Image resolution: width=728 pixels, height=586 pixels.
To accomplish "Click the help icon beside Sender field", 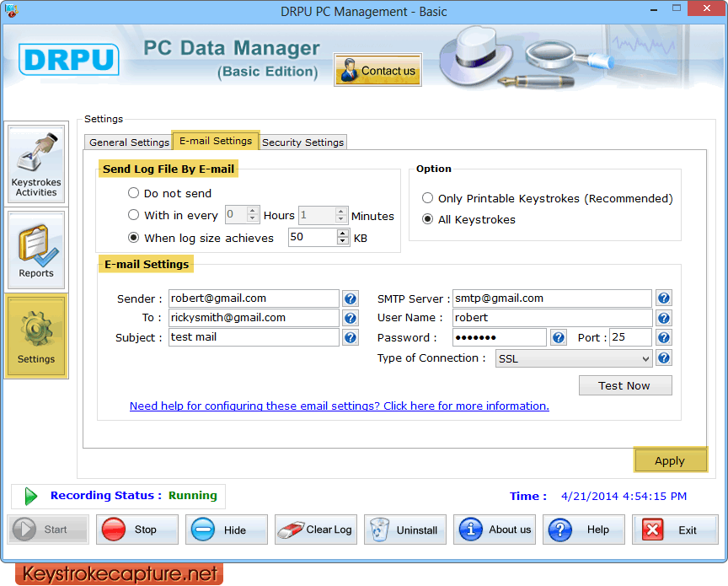I will (x=350, y=298).
